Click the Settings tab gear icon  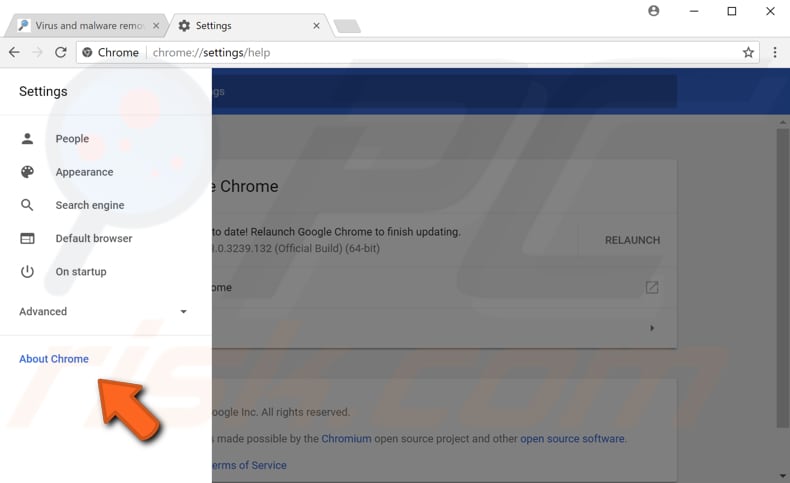tap(184, 26)
